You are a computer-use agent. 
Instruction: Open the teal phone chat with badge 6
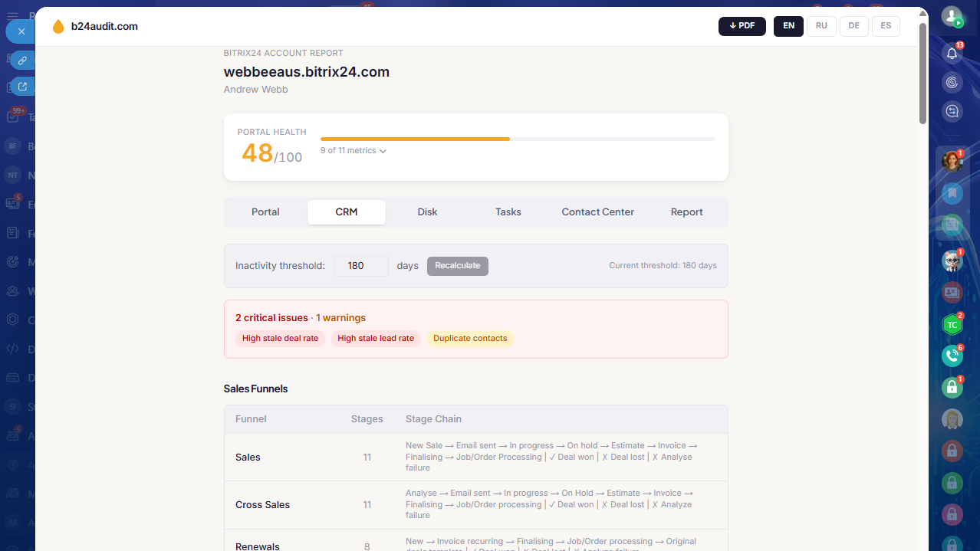click(x=952, y=356)
